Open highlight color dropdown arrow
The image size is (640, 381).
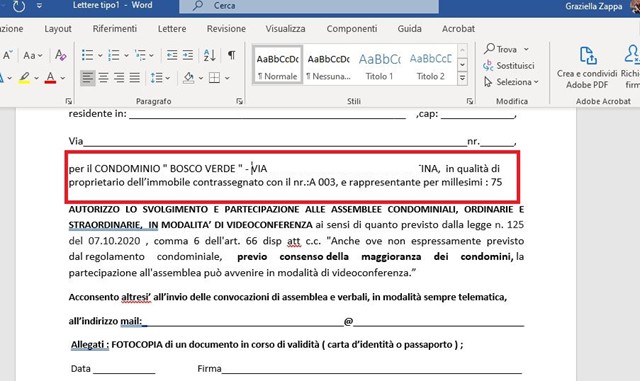click(36, 78)
